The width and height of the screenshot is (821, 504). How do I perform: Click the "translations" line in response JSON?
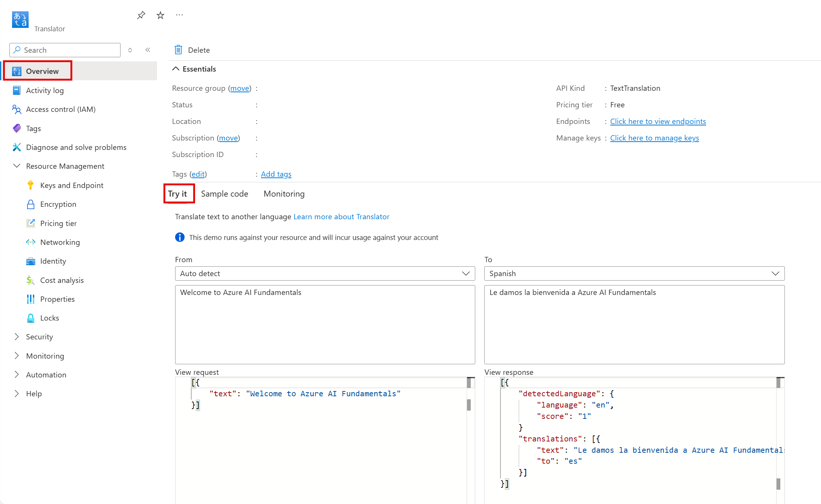(559, 439)
